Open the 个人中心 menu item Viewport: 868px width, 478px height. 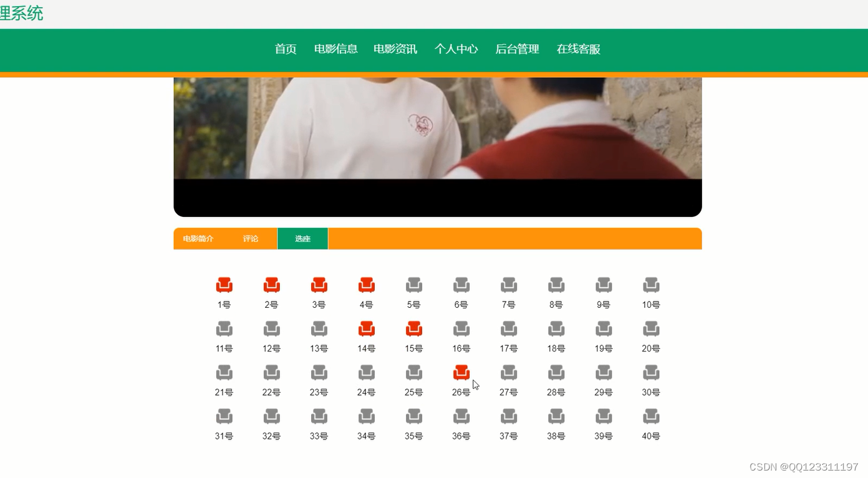pos(456,49)
